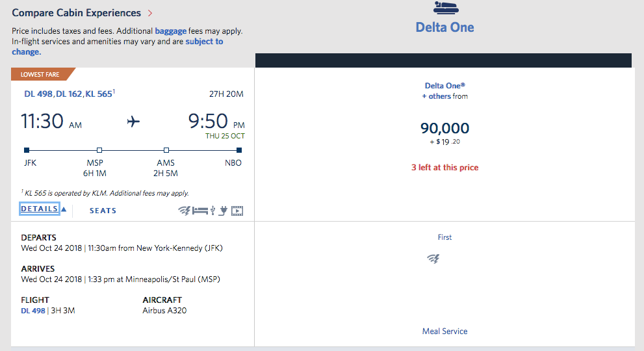
Task: Click the airplane icon between flight times
Action: tap(133, 122)
